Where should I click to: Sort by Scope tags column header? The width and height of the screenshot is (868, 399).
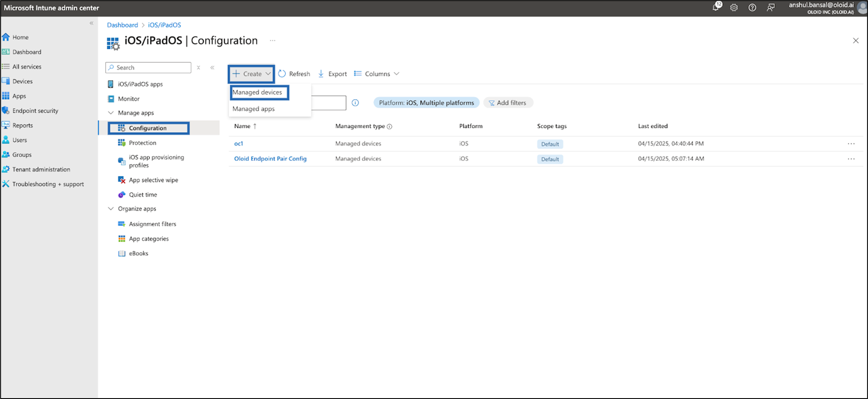tap(552, 126)
